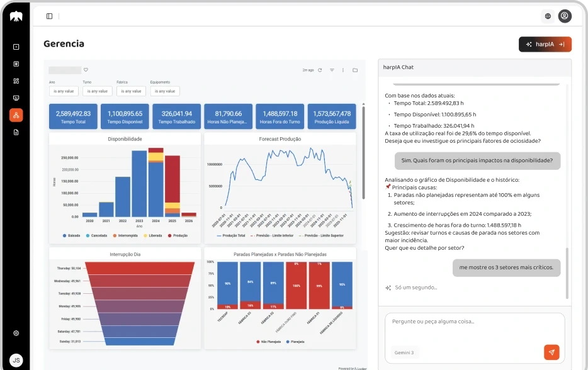588x370 pixels.
Task: Open dashboard filters via the filter icon
Action: 332,70
